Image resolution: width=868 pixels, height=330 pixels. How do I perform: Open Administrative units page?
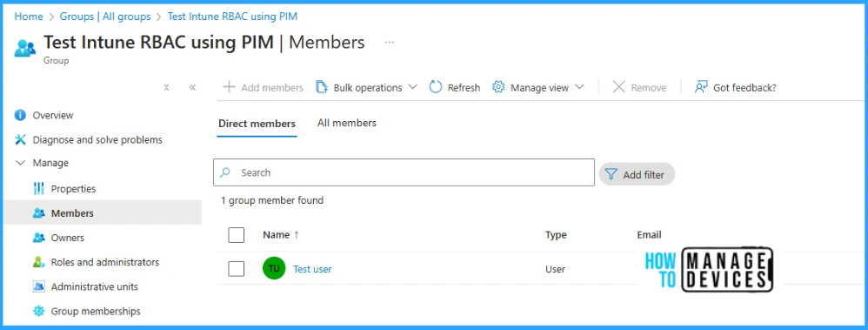tap(95, 286)
